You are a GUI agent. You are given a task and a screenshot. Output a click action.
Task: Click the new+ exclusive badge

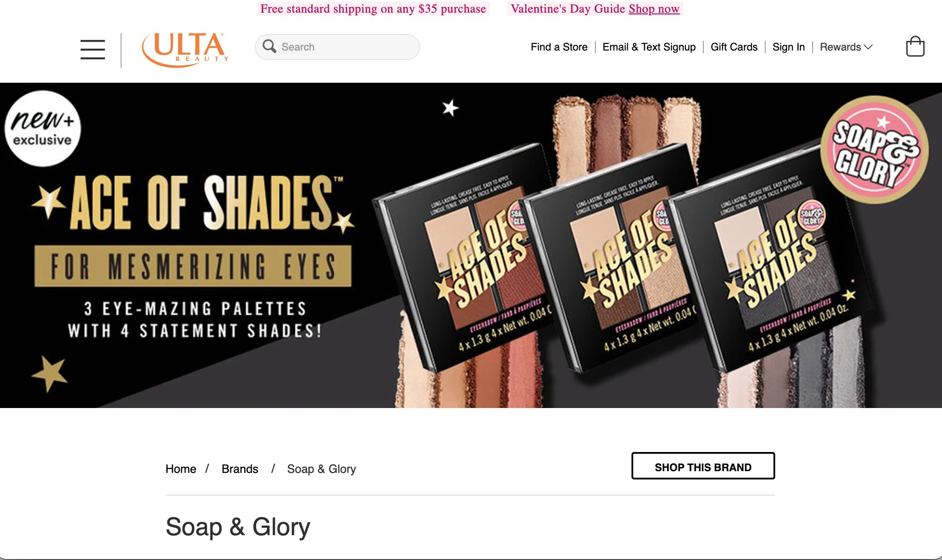click(43, 128)
